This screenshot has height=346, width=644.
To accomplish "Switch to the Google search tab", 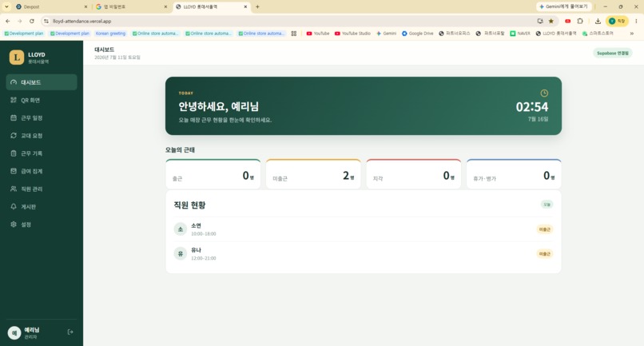I will (131, 7).
